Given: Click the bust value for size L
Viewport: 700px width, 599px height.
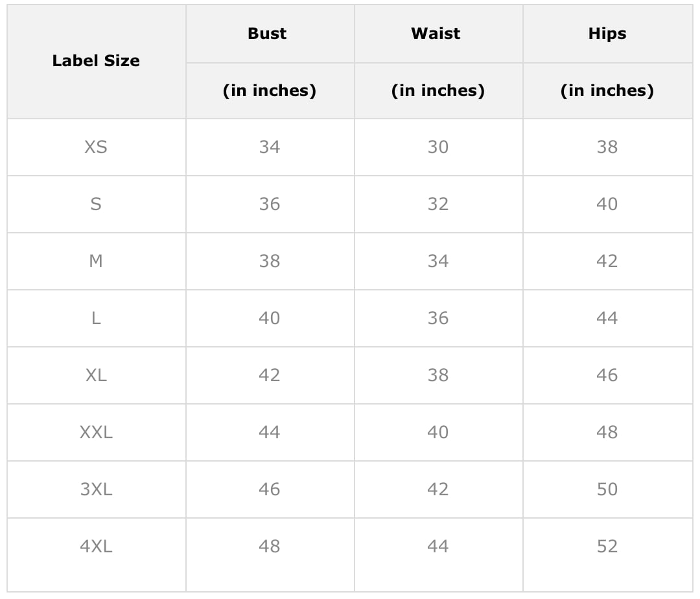Looking at the screenshot, I should click(270, 318).
